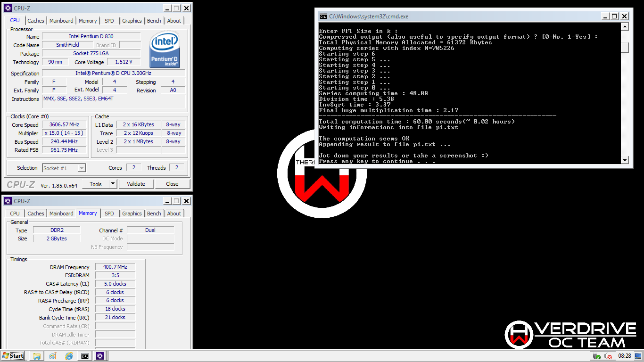Click the Channel # value Dual
The width and height of the screenshot is (644, 362).
150,230
